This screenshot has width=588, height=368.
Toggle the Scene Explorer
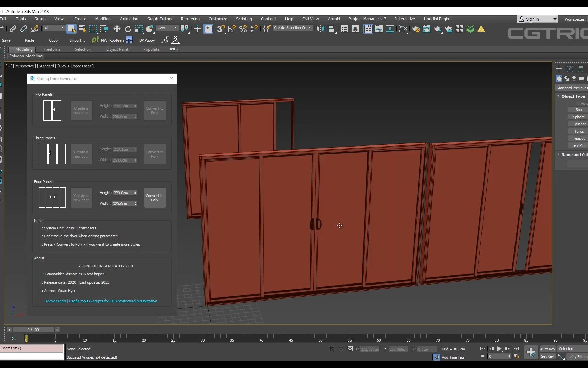[x=344, y=29]
